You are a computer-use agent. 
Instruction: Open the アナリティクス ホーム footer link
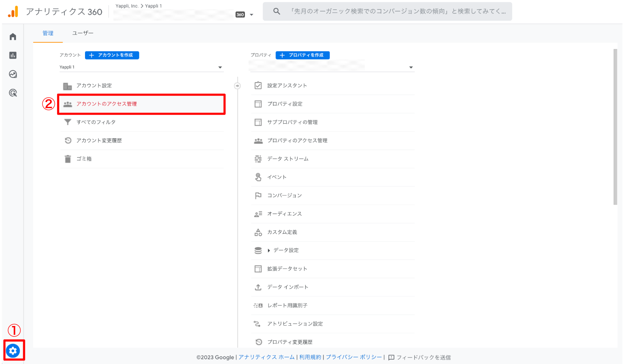click(x=267, y=357)
